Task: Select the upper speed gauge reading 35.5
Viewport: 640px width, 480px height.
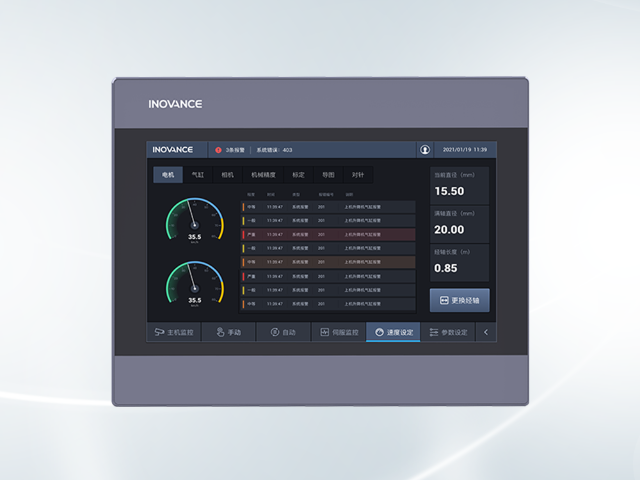Action: click(194, 237)
